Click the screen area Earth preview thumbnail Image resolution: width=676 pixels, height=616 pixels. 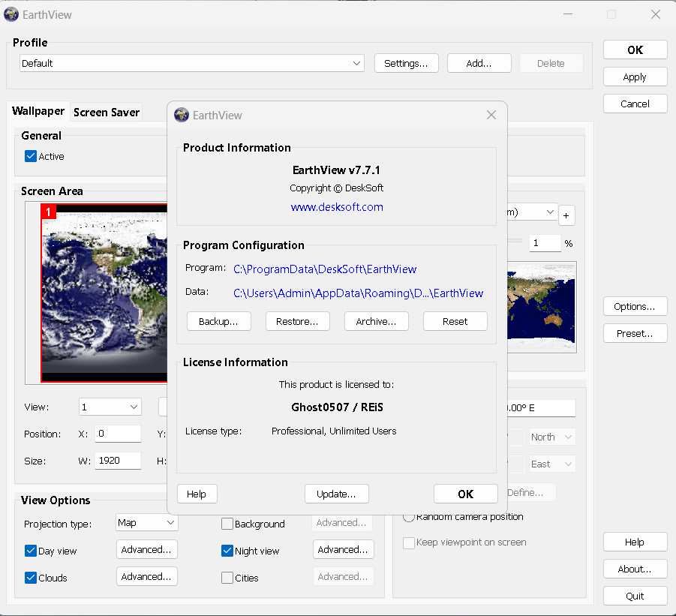tap(104, 293)
